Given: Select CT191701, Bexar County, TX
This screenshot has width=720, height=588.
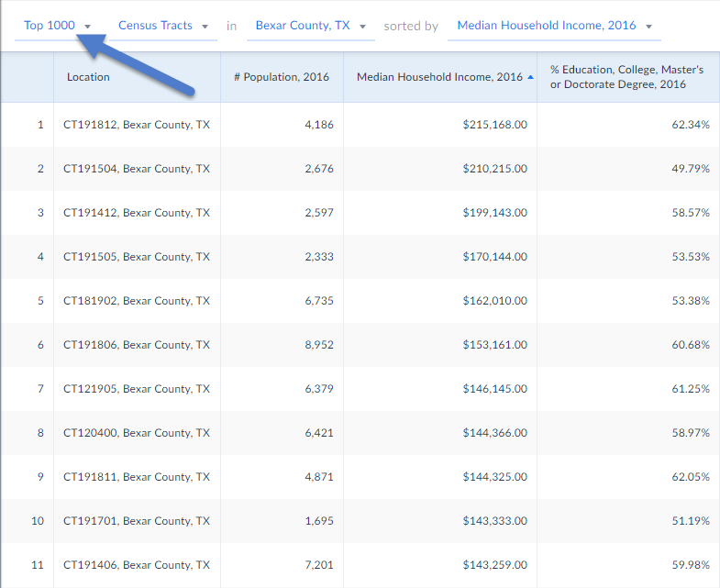Looking at the screenshot, I should point(137,521).
